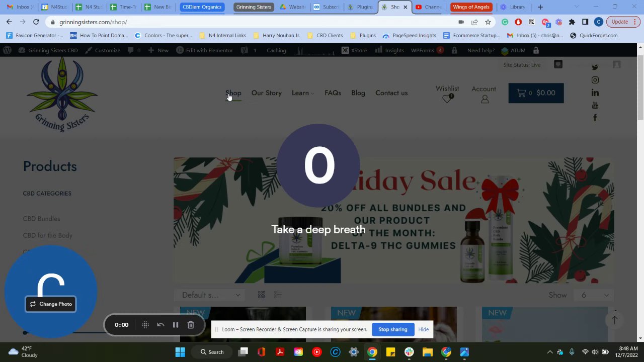Delete the Loom recording with trash icon
This screenshot has height=362, width=644.
coord(191,325)
